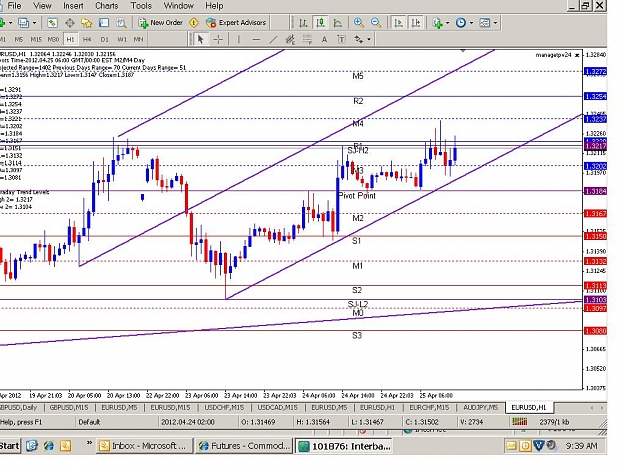625x469 pixels.
Task: Switch timeframe to W1
Action: (122, 39)
